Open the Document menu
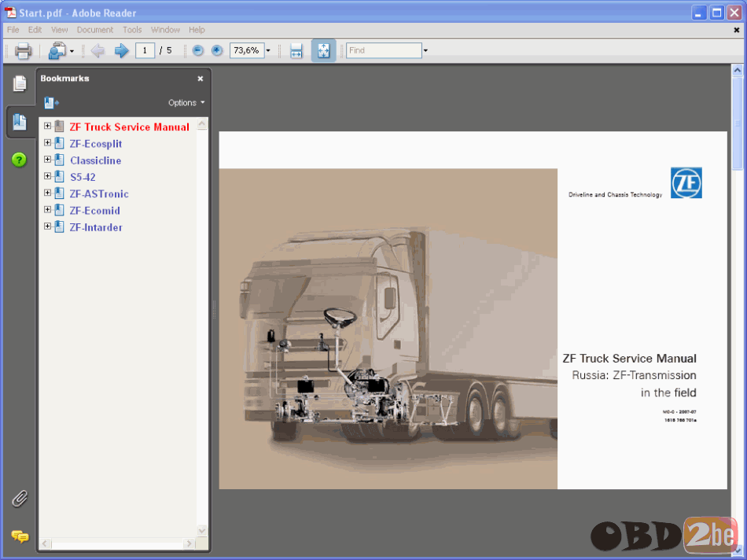747x560 pixels. point(95,30)
